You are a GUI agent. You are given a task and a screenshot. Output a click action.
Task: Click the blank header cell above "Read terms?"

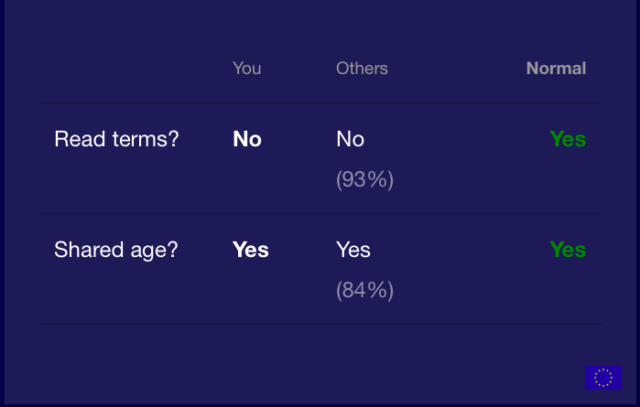(x=116, y=68)
